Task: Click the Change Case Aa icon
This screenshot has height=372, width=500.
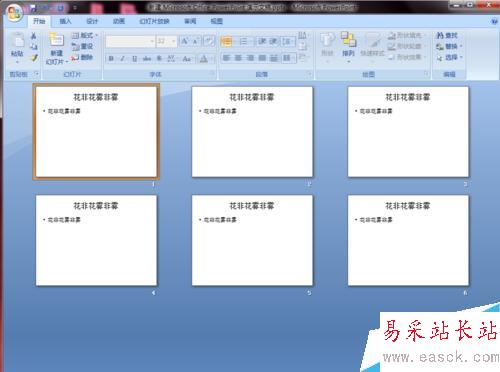Action: coord(187,59)
